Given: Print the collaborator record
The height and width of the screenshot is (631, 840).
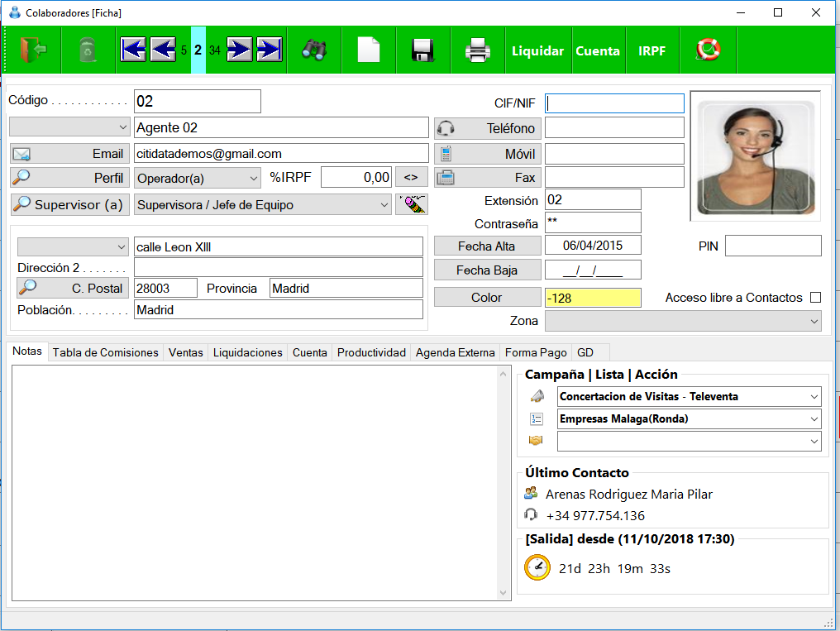Looking at the screenshot, I should (477, 50).
